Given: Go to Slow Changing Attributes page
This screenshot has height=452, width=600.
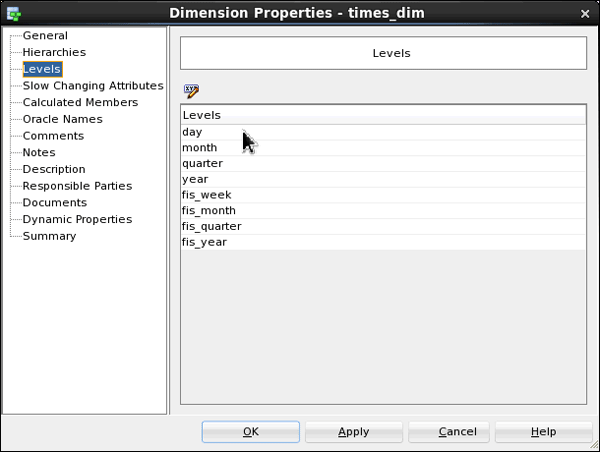Looking at the screenshot, I should 93,86.
